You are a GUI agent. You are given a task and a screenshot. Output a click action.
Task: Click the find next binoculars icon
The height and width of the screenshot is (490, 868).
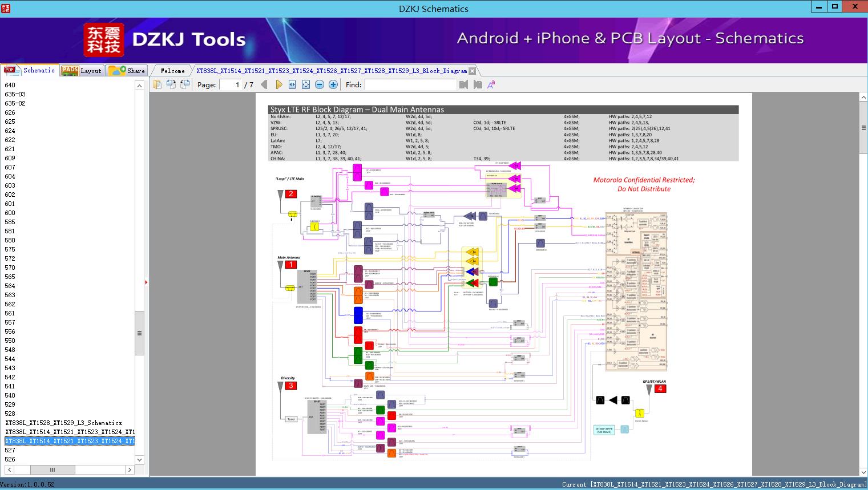478,84
